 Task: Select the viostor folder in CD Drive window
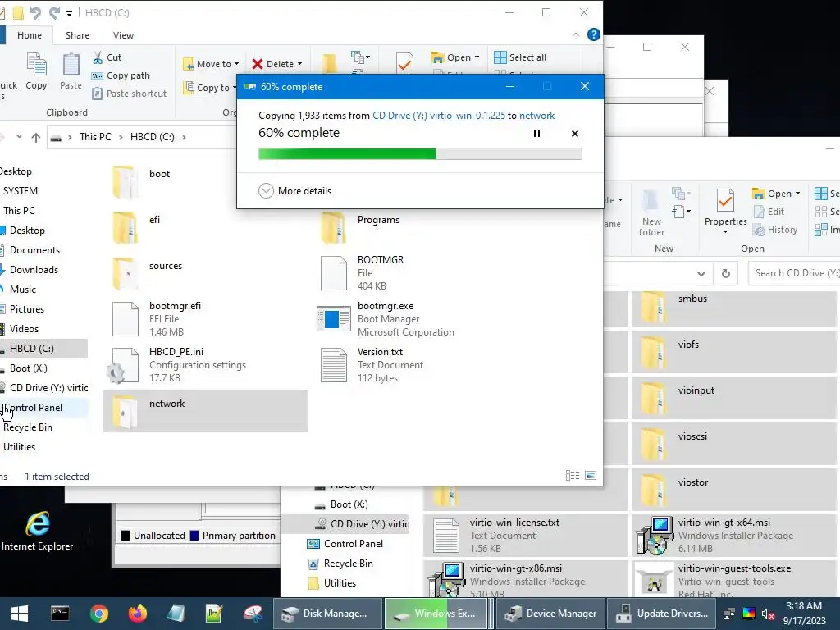pyautogui.click(x=734, y=491)
